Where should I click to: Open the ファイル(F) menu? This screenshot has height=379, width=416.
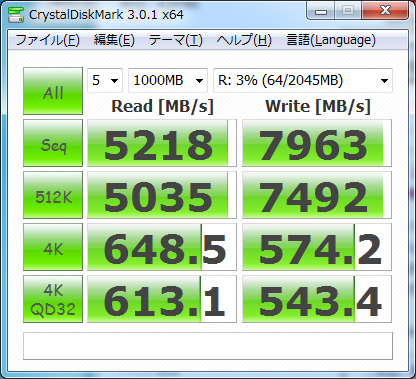pos(47,40)
